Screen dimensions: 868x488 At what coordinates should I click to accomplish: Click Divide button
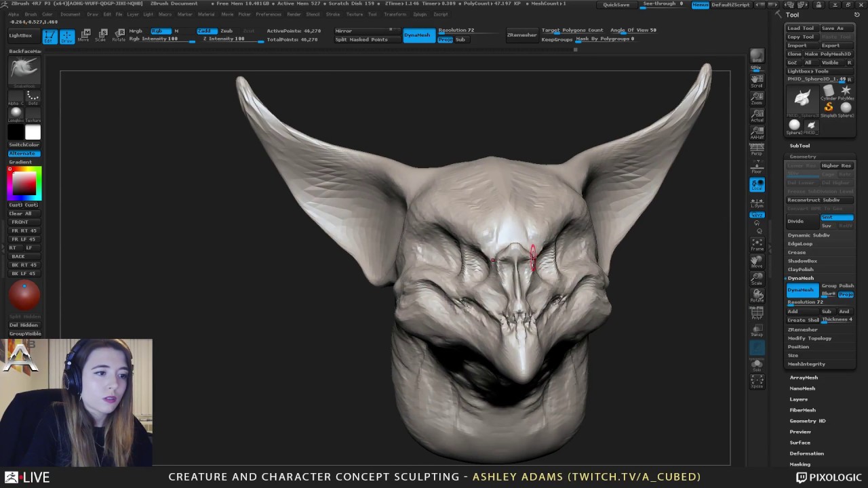pyautogui.click(x=802, y=221)
